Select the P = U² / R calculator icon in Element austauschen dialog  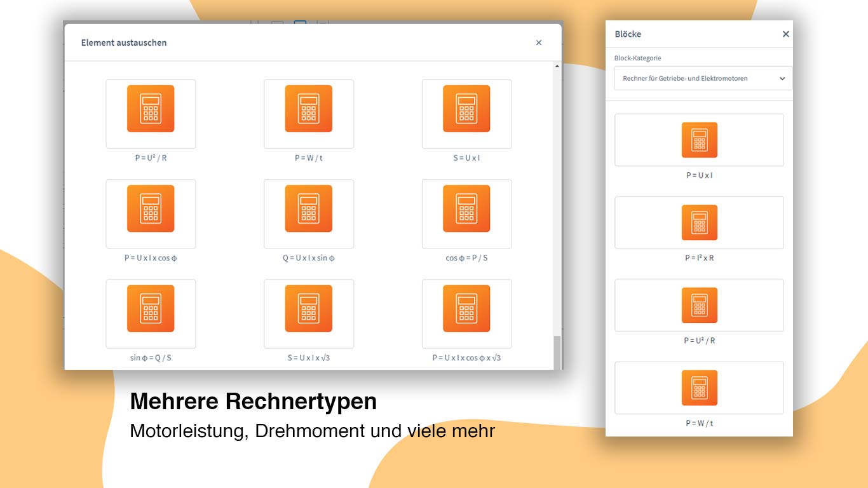tap(151, 109)
